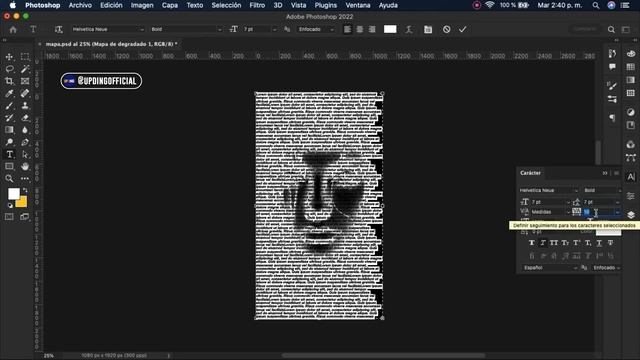Open the Archivo menu
Viewport: 640px width, 360px height.
coord(80,5)
